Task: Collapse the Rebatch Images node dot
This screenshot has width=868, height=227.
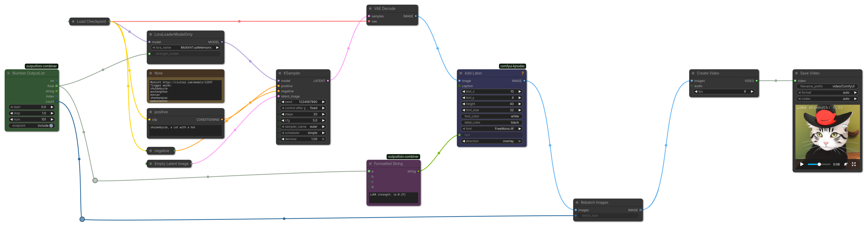Action: click(x=577, y=203)
